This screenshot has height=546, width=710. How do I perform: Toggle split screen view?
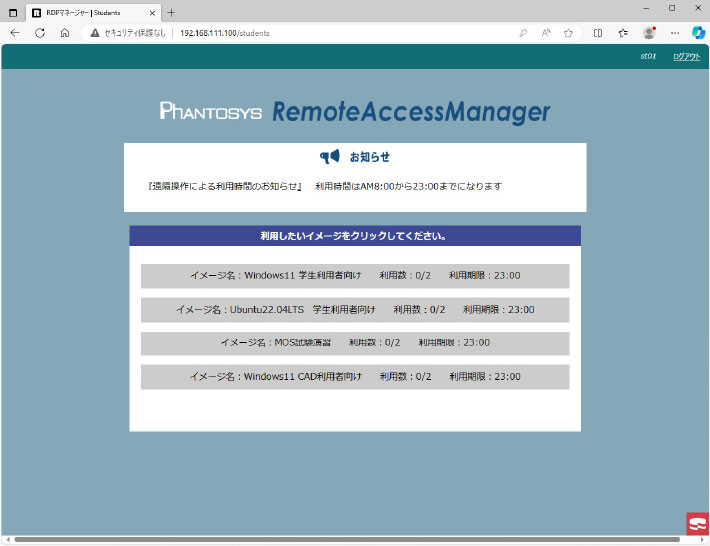pyautogui.click(x=598, y=33)
